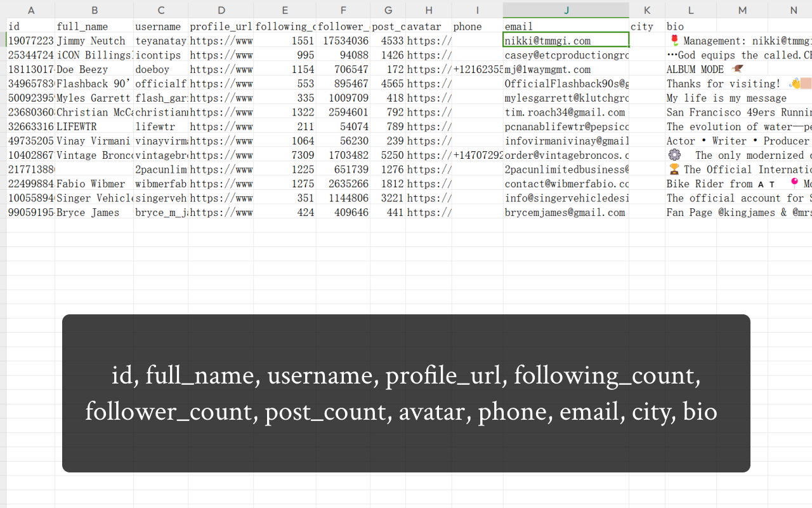The width and height of the screenshot is (812, 508).
Task: Click follower count 2594601
Action: pyautogui.click(x=343, y=112)
